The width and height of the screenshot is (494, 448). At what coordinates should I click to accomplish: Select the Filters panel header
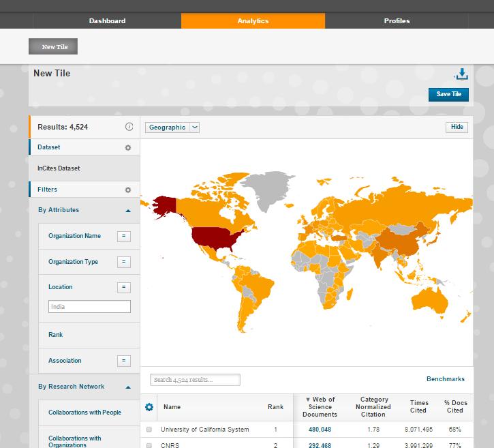point(84,190)
